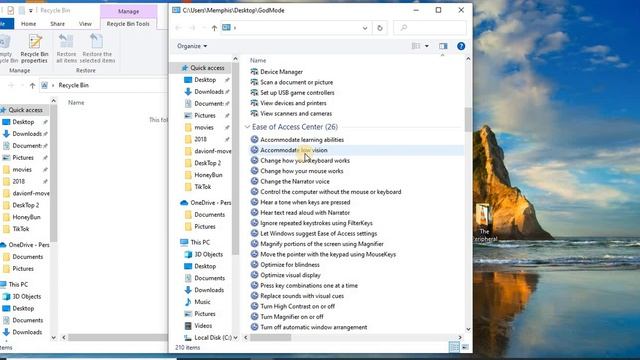The width and height of the screenshot is (640, 360).
Task: Collapse the Ease of Access Center group
Action: [247, 127]
